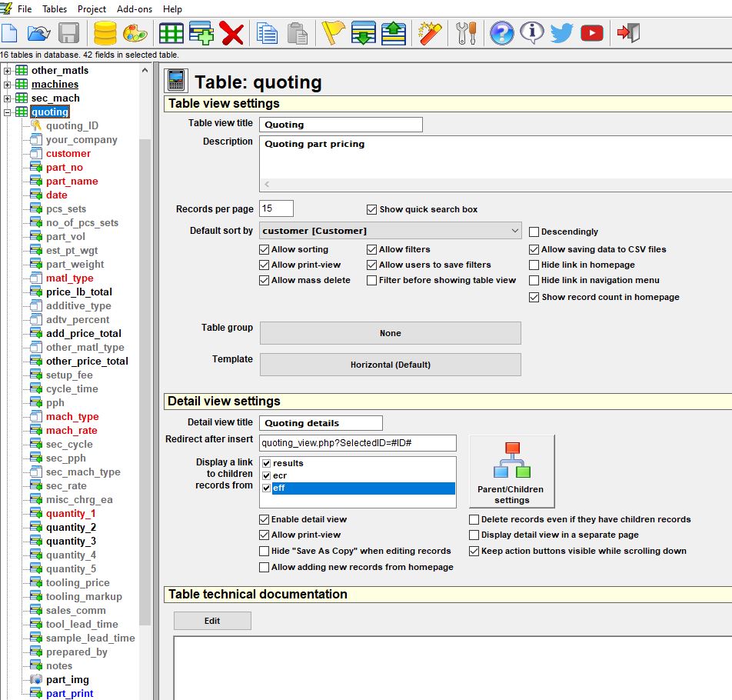
Task: Click the Redirect after insert field
Action: click(x=358, y=443)
